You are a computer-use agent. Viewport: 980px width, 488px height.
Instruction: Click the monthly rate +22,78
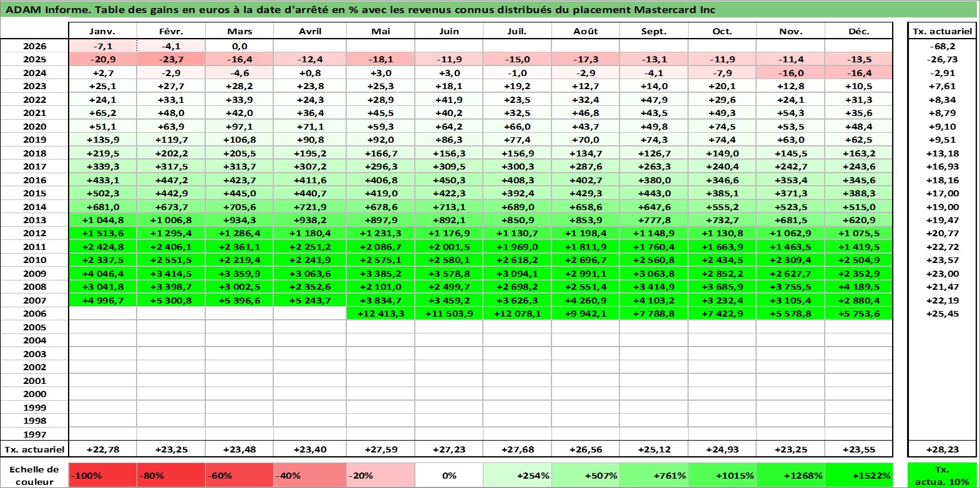tap(102, 449)
